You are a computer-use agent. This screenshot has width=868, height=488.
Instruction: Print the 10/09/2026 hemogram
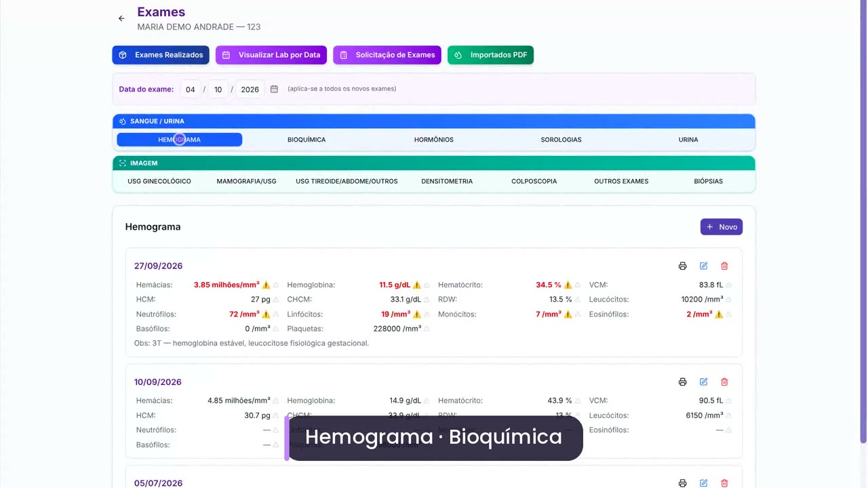click(682, 382)
